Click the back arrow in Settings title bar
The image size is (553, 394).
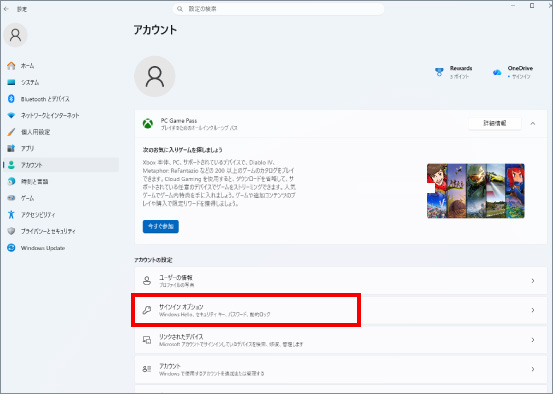pos(6,9)
